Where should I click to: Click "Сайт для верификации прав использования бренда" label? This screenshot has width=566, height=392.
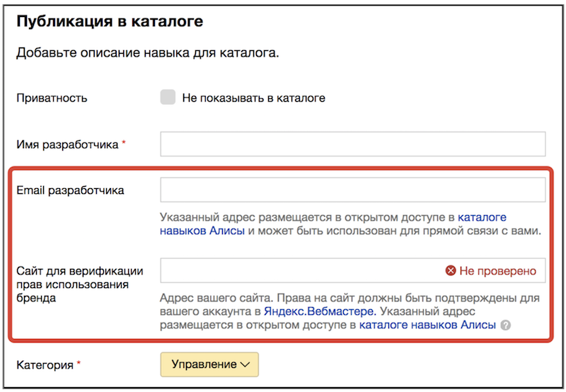click(80, 284)
